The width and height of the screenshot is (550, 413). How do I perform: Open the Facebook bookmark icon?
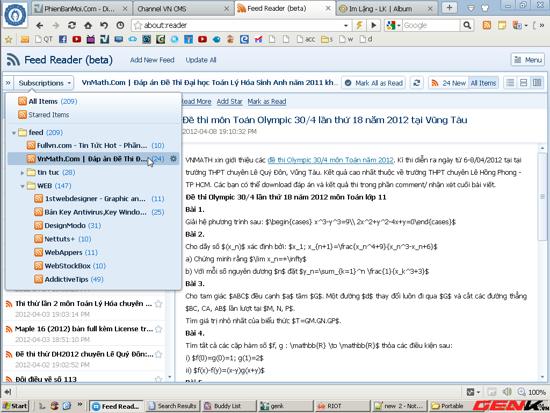[63, 39]
